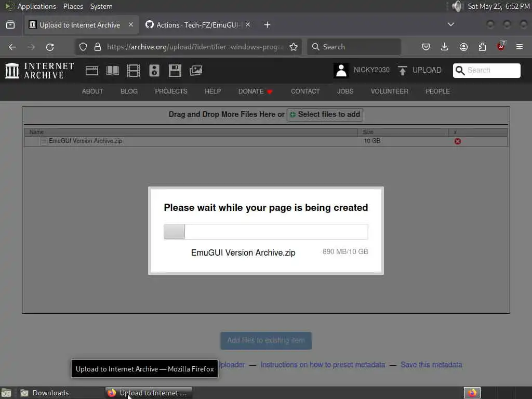Go back with the browser back arrow
Viewport: 532px width, 399px height.
[x=12, y=47]
